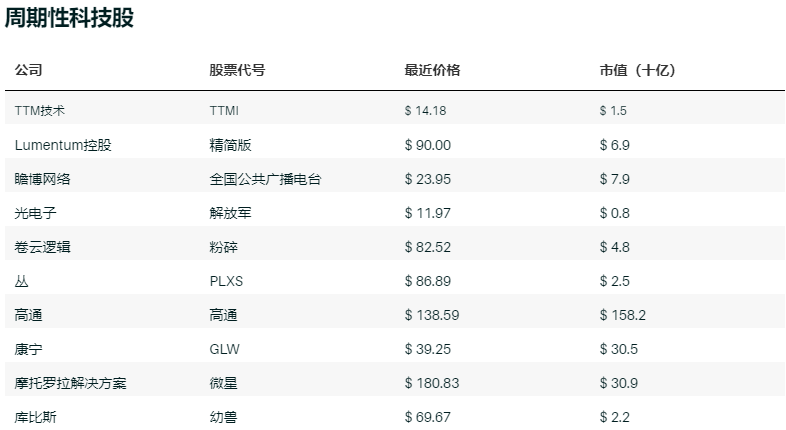
Task: Click the price $ 90.00
Action: click(428, 145)
